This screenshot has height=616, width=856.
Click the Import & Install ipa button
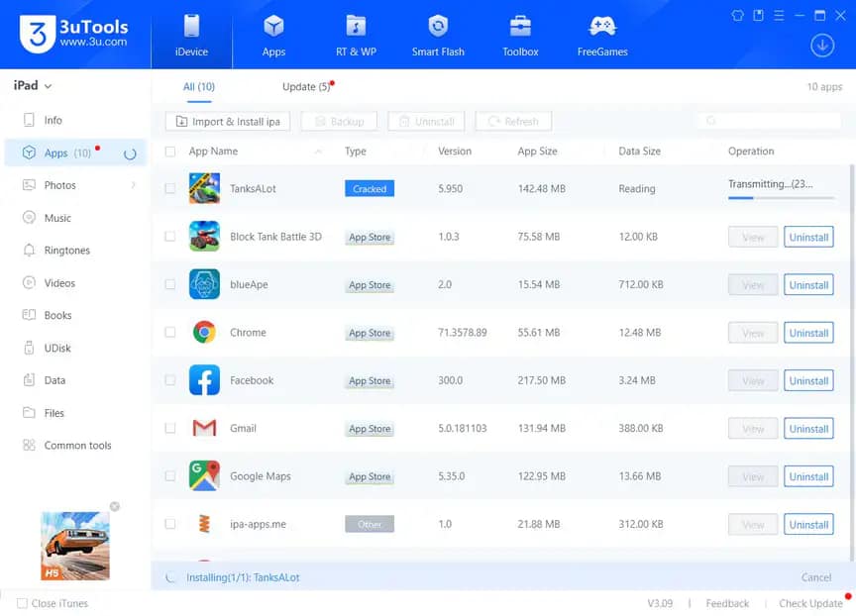[226, 121]
